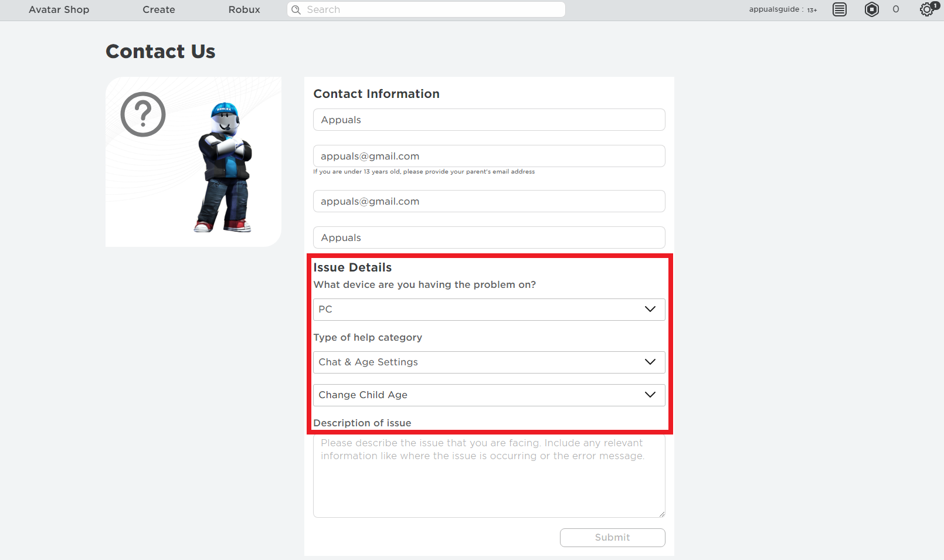
Task: Click the Roblox avatar character image
Action: (225, 168)
